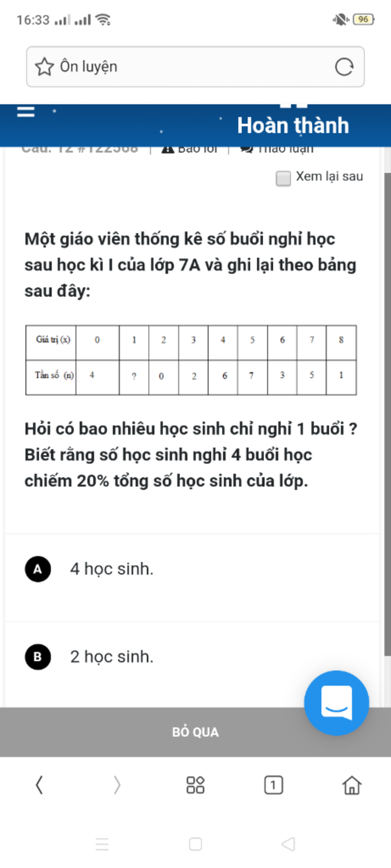Select answer B 2 học sinh

(192, 657)
